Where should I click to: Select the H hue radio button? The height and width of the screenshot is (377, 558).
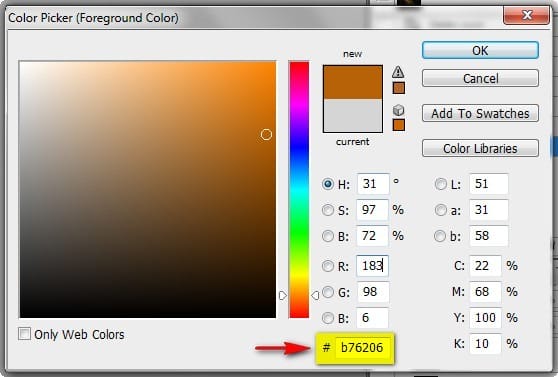coord(328,184)
